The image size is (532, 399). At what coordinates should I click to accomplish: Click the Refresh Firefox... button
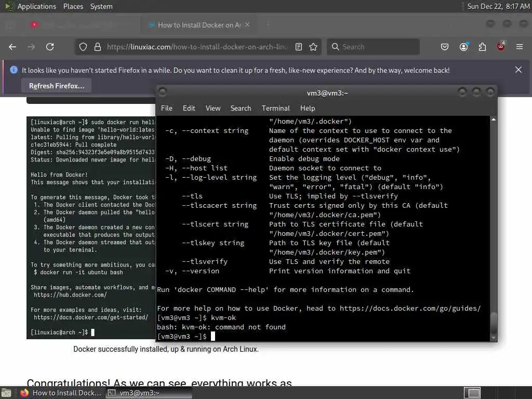(57, 86)
